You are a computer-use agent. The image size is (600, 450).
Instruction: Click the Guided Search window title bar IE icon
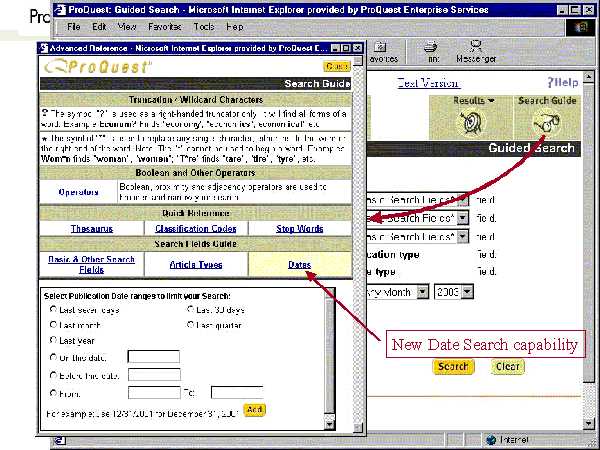[61, 10]
